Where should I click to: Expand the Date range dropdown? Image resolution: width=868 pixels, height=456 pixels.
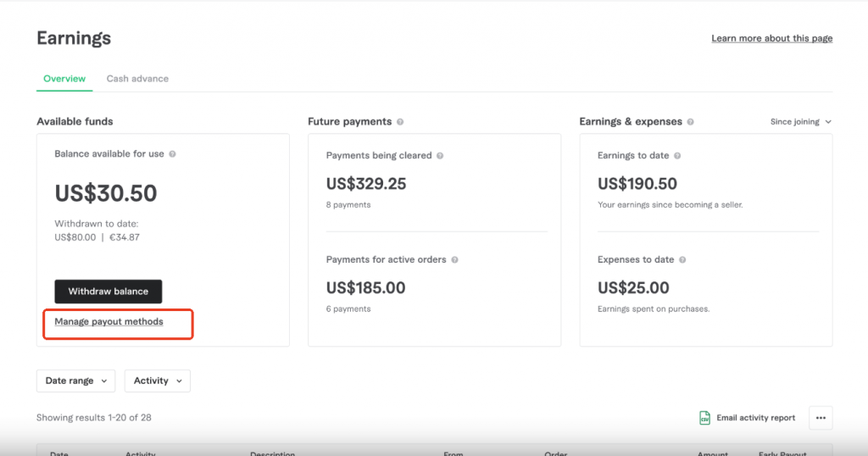click(x=75, y=381)
